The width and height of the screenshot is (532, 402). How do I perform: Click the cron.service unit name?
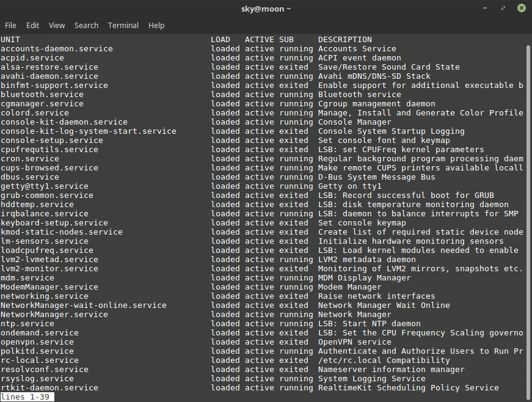point(30,159)
